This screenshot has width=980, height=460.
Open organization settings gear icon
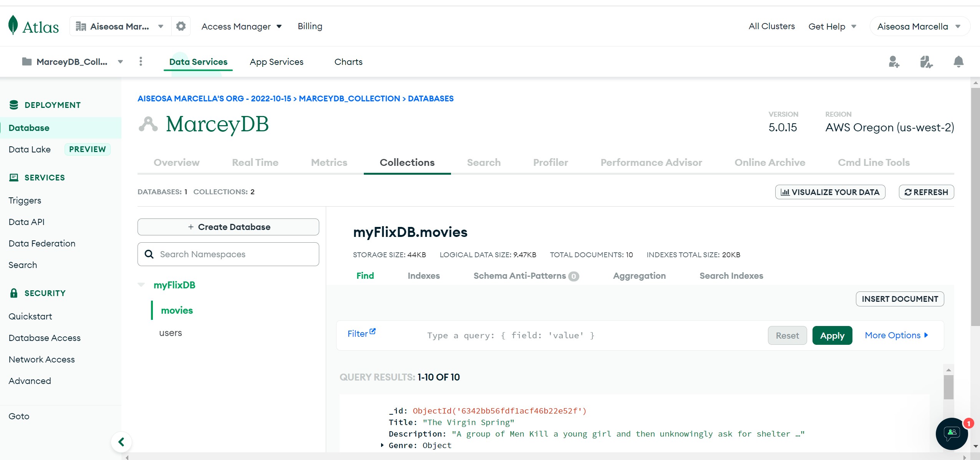(181, 26)
